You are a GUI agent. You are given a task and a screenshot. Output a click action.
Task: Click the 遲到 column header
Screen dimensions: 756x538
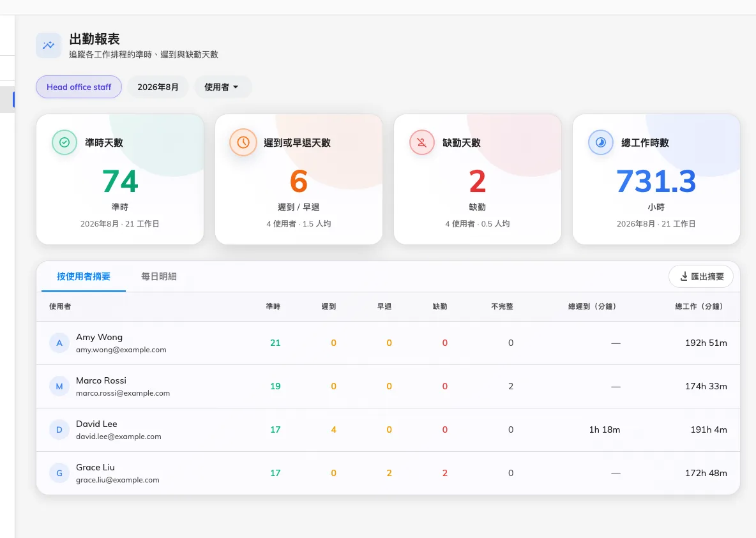329,306
